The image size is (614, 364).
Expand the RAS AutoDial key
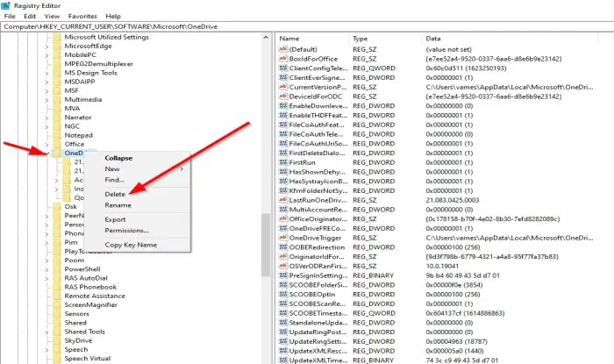click(x=46, y=278)
